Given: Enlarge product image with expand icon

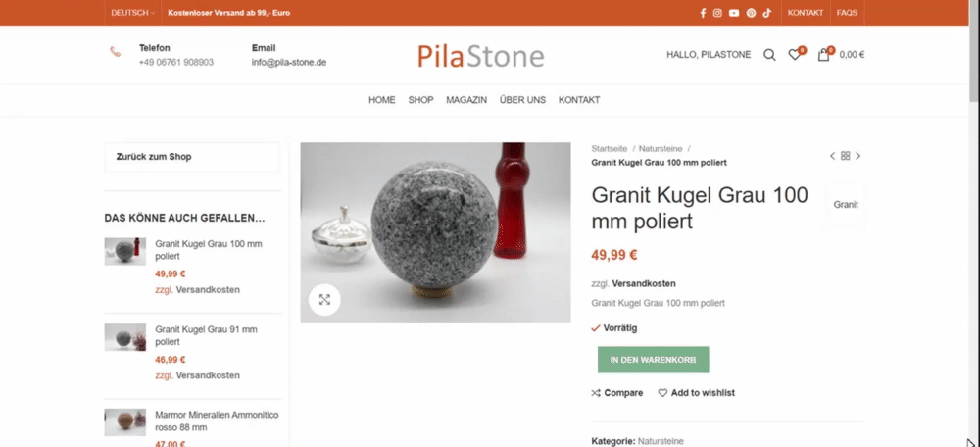Looking at the screenshot, I should coord(324,299).
